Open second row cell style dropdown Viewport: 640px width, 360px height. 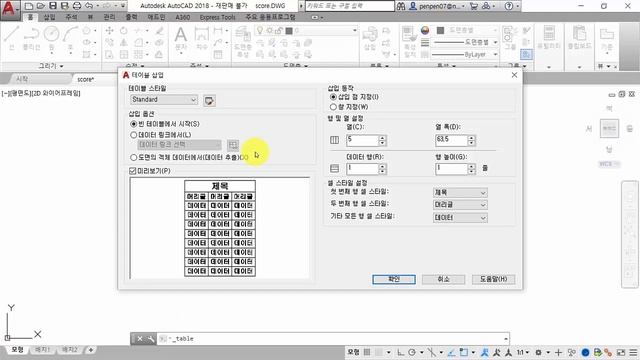[460, 204]
